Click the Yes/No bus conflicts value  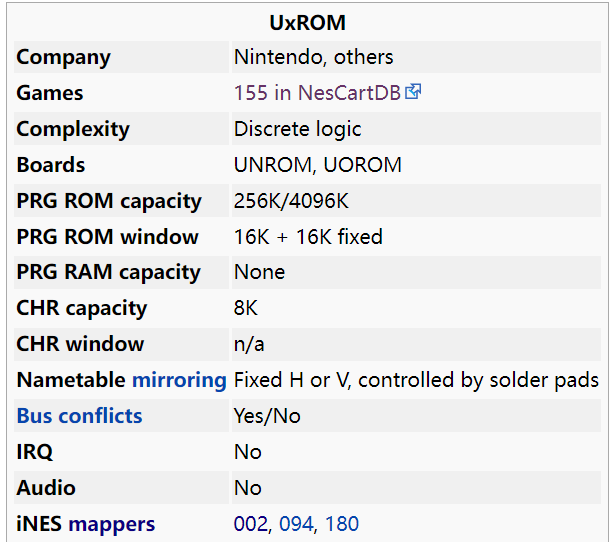[x=267, y=416]
